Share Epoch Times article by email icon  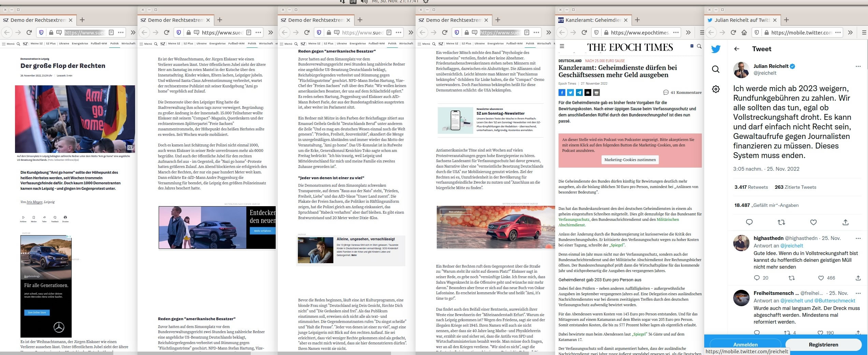click(588, 93)
